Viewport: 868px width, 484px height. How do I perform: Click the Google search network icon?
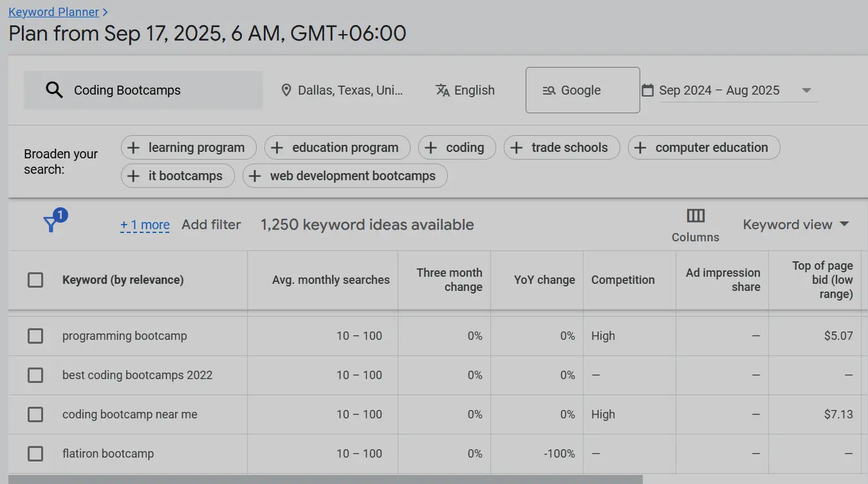[549, 90]
